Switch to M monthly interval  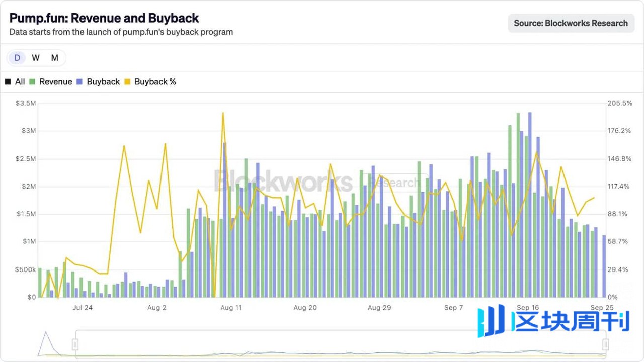[55, 58]
